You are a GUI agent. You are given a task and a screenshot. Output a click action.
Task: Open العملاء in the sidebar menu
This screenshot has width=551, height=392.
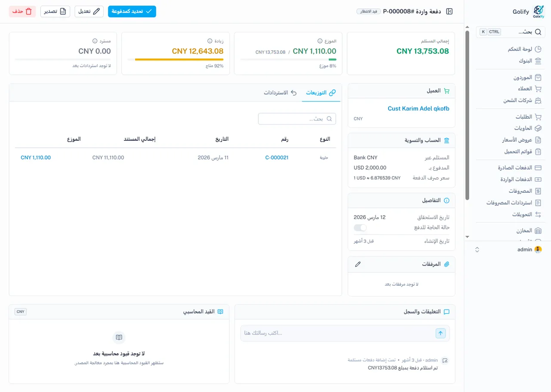(x=525, y=89)
